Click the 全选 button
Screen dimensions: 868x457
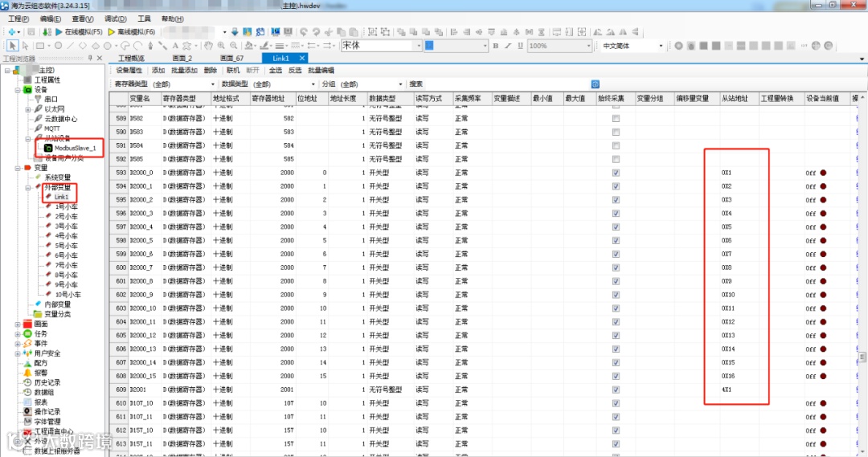pos(276,70)
